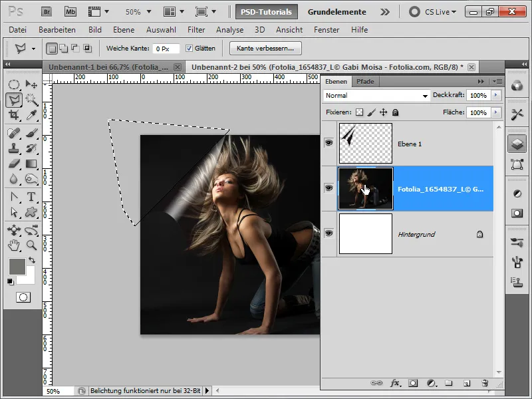Open the Layers panel options menu
This screenshot has height=399, width=532.
click(497, 81)
